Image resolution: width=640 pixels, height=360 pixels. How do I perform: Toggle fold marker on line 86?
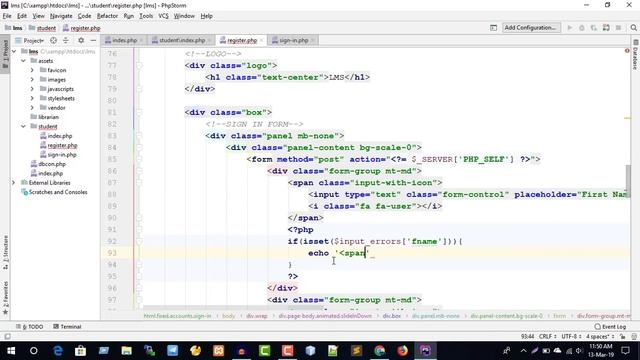click(139, 171)
